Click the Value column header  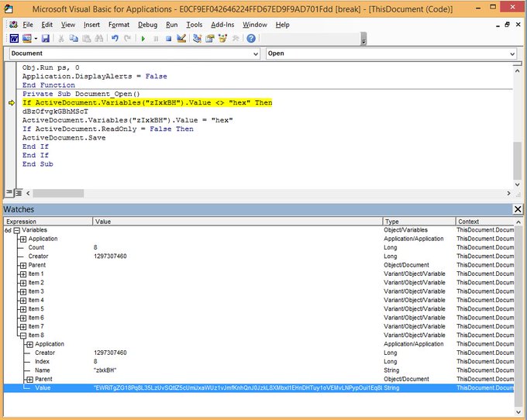click(x=238, y=222)
